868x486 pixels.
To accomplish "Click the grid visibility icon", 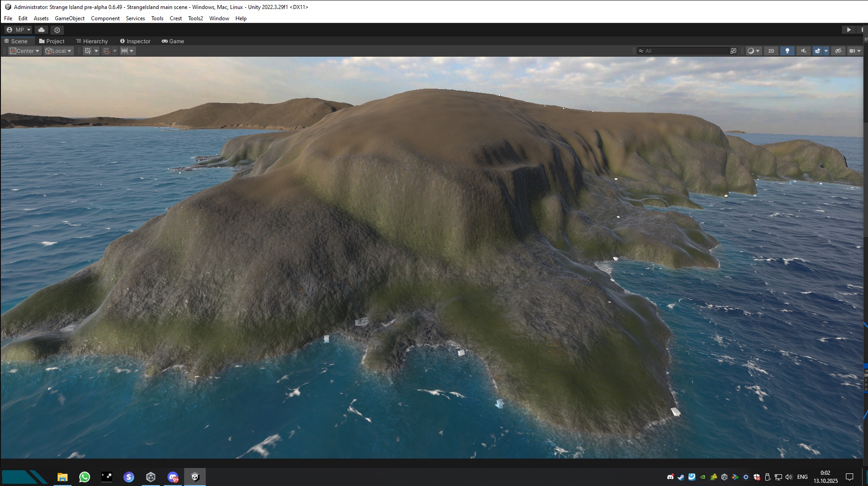I will pos(88,51).
